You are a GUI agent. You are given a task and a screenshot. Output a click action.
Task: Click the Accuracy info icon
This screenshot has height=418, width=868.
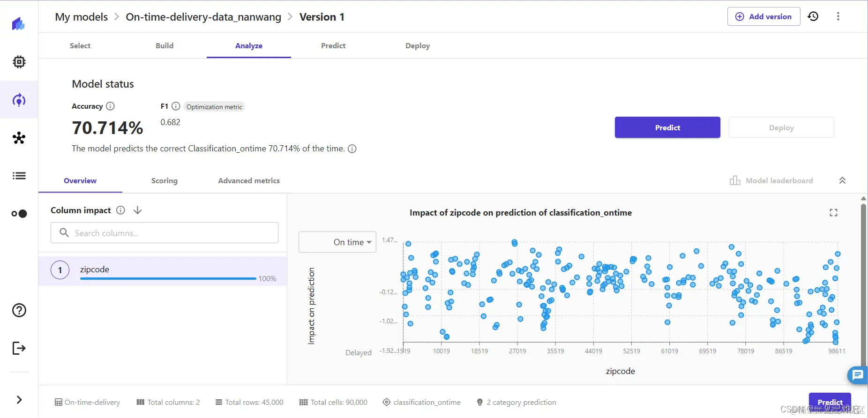tap(111, 106)
